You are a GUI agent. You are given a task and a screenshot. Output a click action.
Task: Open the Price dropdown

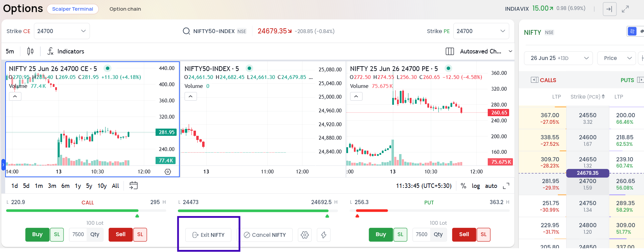pyautogui.click(x=617, y=58)
